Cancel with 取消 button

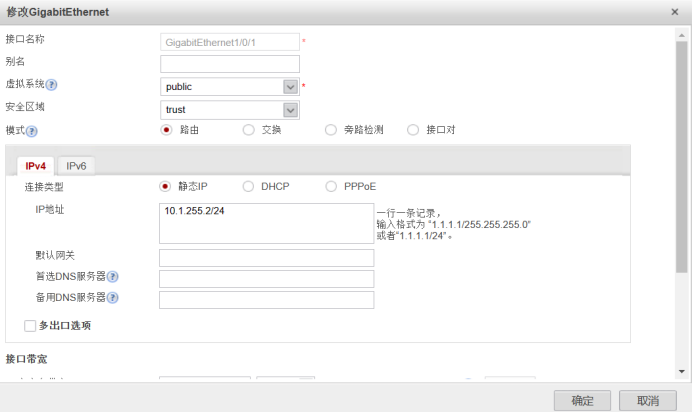[647, 401]
